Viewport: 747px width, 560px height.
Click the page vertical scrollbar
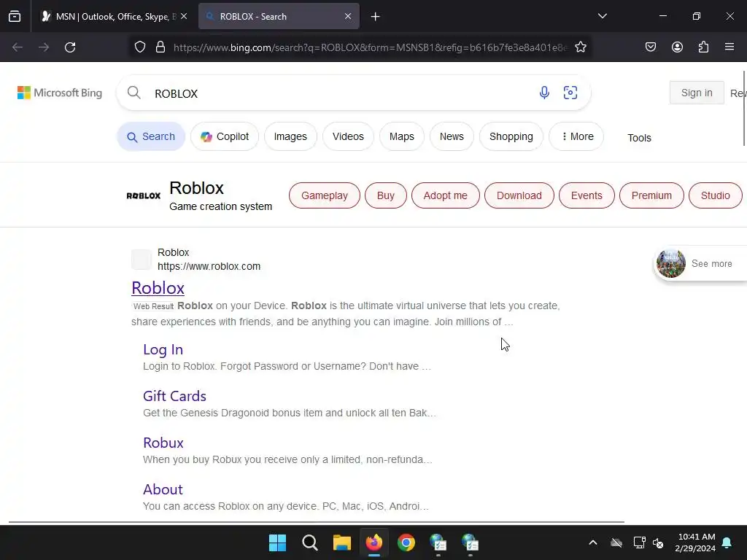[744, 109]
